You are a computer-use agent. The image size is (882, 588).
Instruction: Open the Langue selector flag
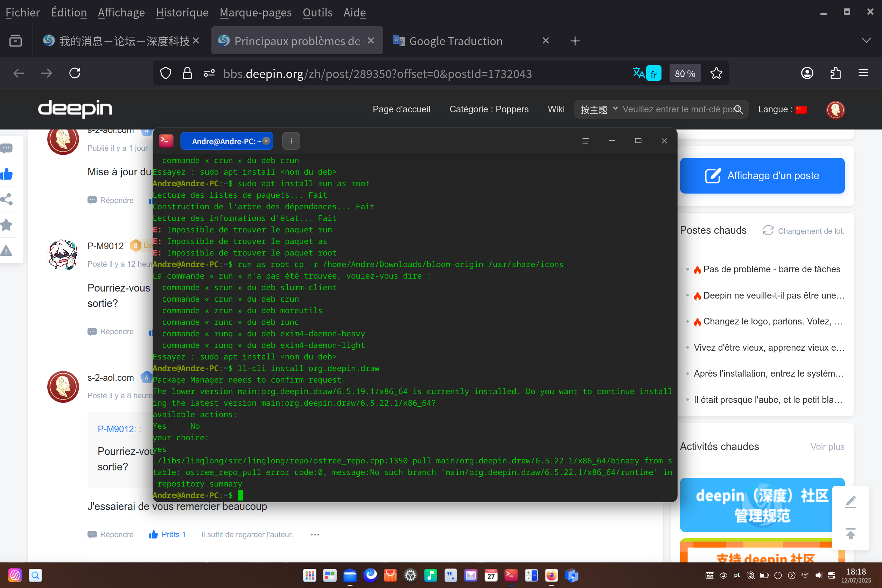pos(801,110)
